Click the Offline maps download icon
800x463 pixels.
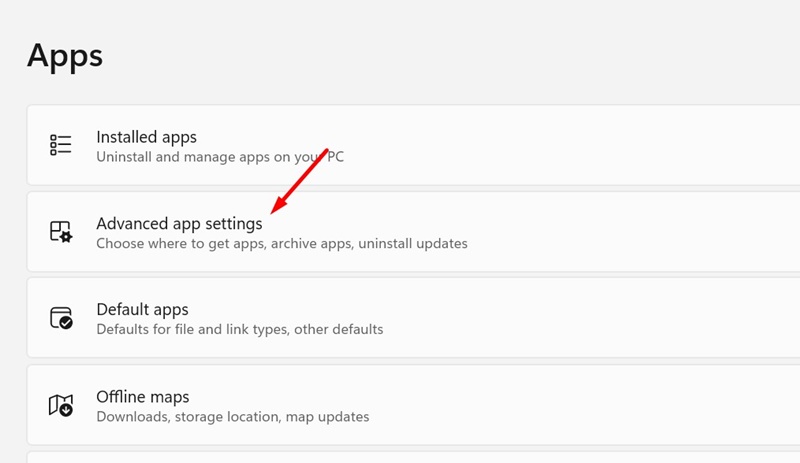61,405
